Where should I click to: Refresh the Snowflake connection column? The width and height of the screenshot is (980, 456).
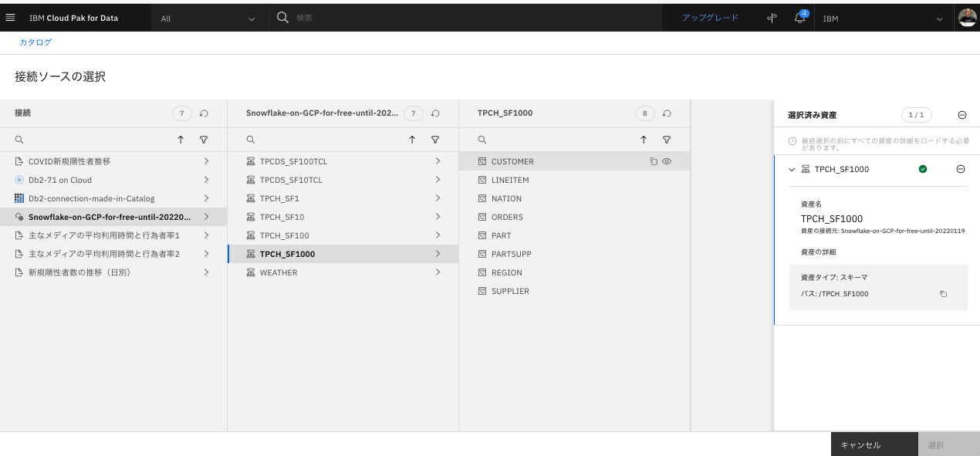[435, 113]
